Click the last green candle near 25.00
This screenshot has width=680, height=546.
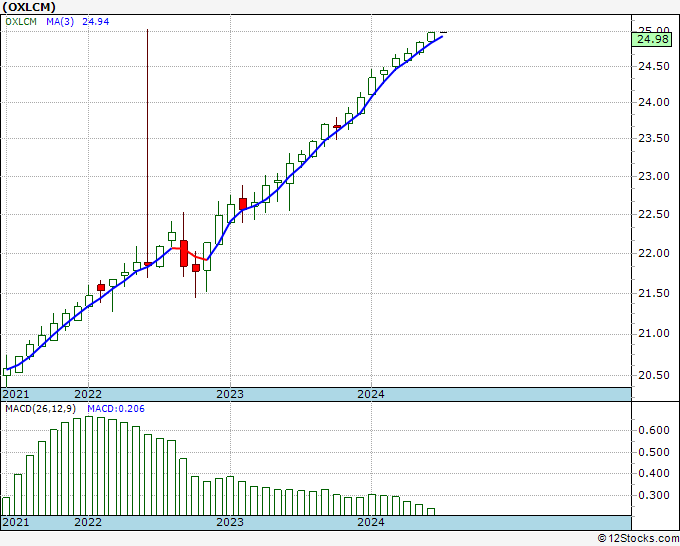(431, 36)
